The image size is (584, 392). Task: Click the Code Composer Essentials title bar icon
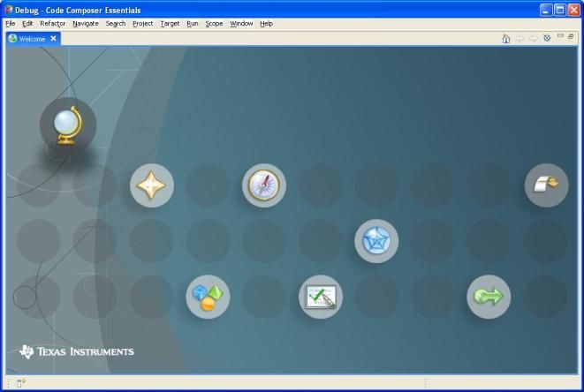tap(8, 10)
